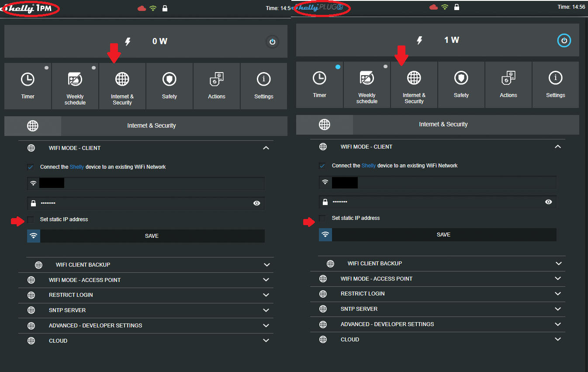Open Internet & Security tile in Shelly 1PM panel

[x=122, y=86]
